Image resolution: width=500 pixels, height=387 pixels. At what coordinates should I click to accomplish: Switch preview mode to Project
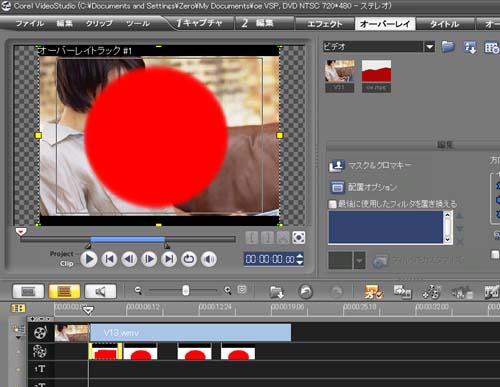61,254
